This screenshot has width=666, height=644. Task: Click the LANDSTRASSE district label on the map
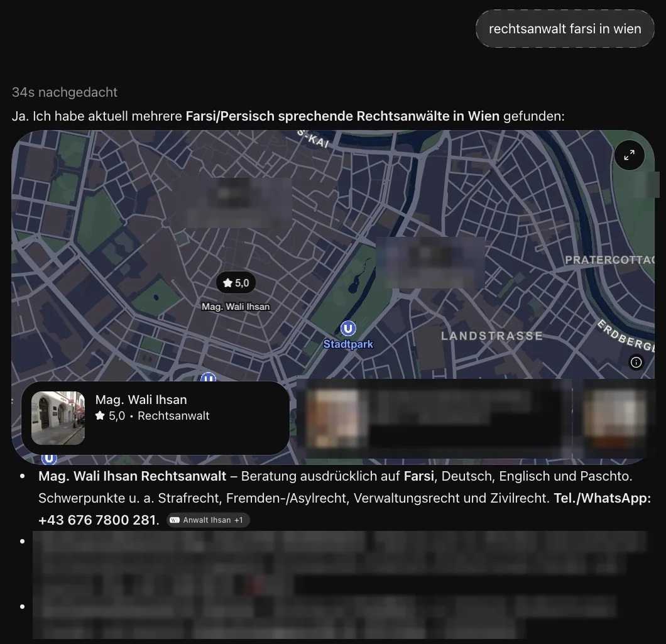(x=492, y=336)
